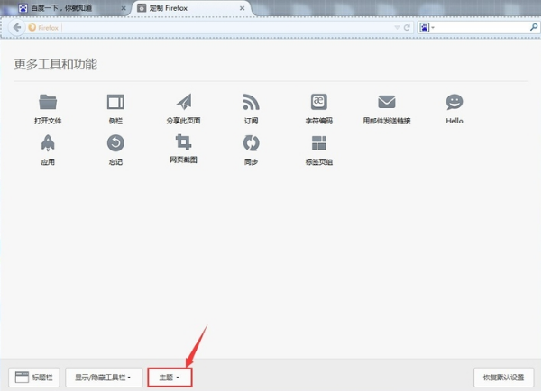Open the Baidu search engine dropdown

pos(427,27)
